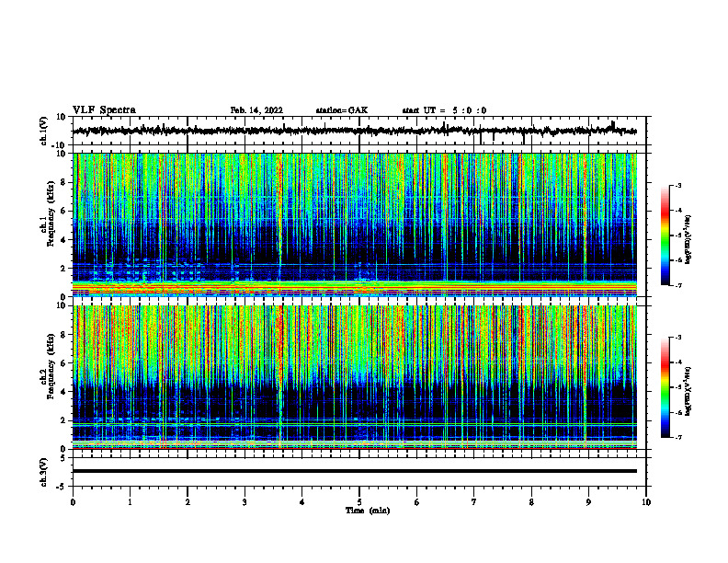Click the "8" kHz tick on ch.2 spectrogram
Screen dimensions: 728x563
(63, 335)
